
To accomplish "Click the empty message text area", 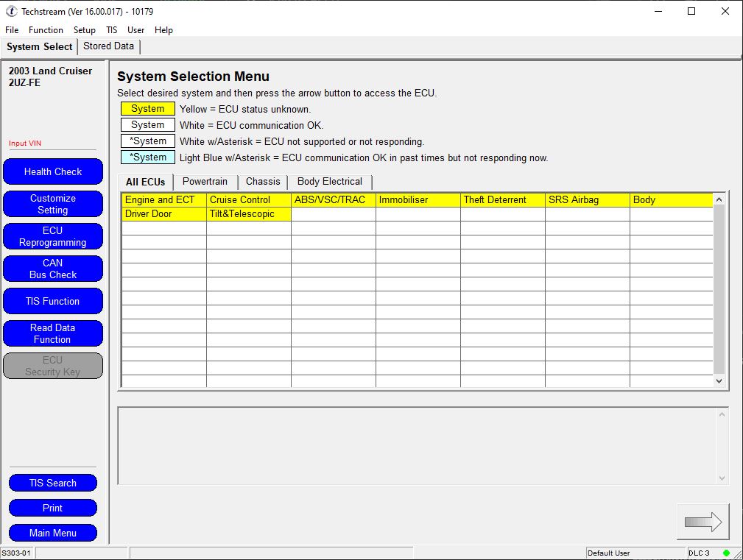I will point(418,446).
